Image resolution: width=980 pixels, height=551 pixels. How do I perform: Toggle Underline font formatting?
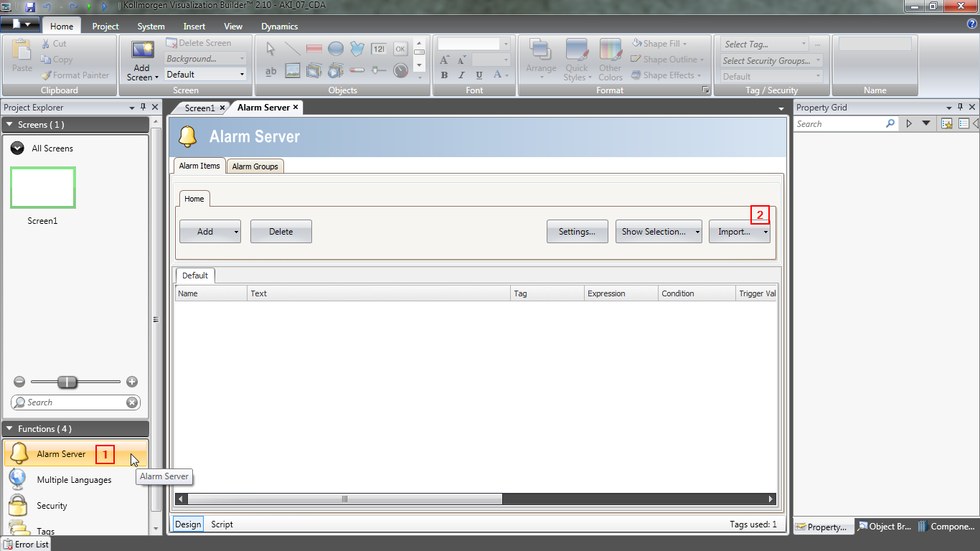(479, 75)
